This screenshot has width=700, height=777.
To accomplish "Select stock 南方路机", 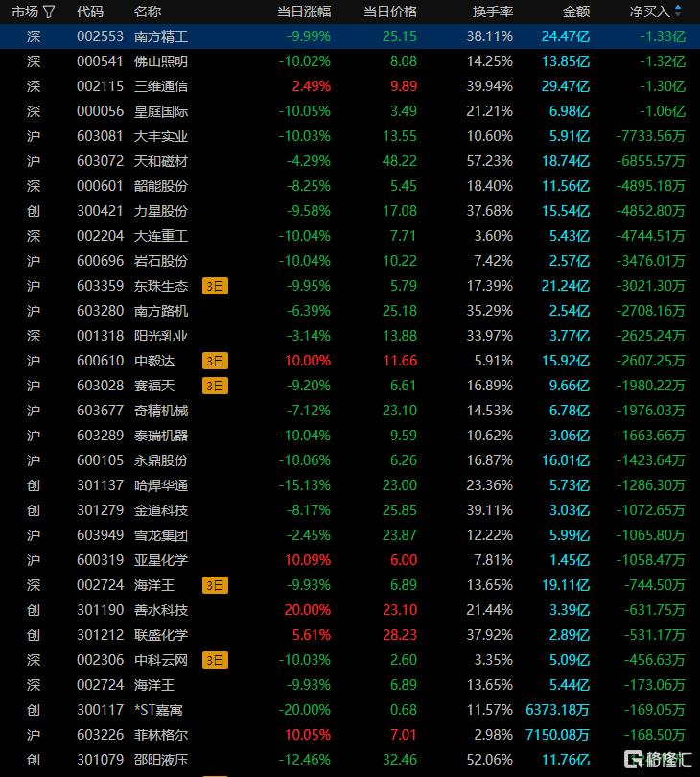I will pos(161,311).
